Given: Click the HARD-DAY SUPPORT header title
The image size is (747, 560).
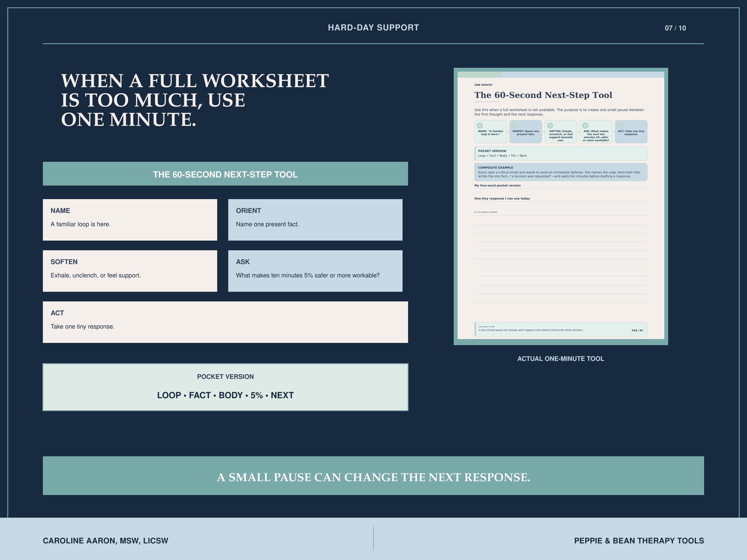Looking at the screenshot, I should click(x=373, y=28).
